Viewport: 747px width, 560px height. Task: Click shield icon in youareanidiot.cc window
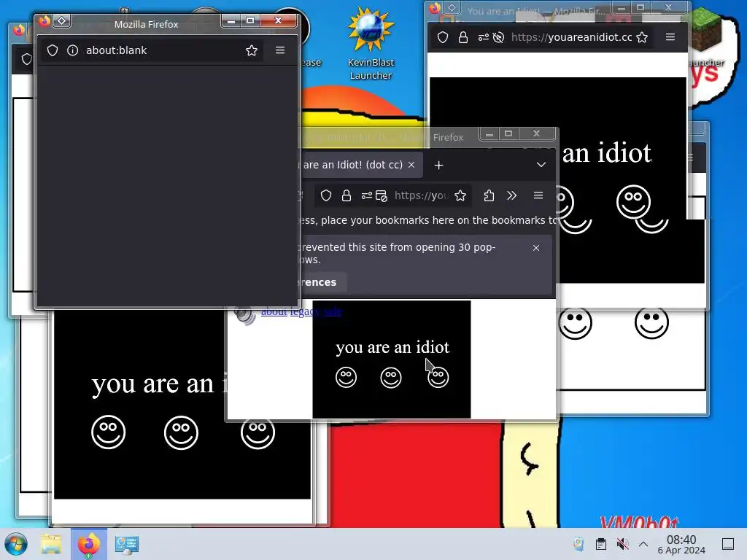click(x=443, y=37)
